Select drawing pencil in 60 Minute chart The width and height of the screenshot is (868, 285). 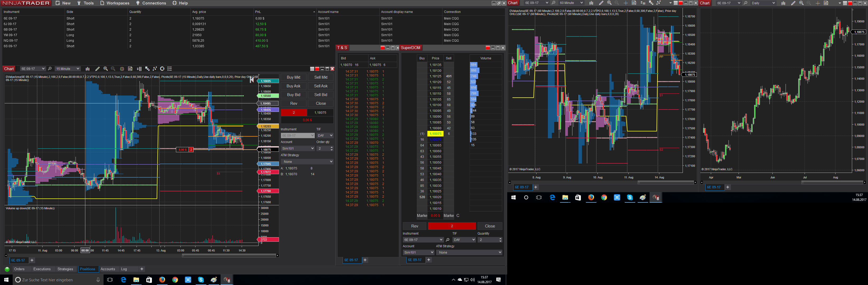(601, 3)
